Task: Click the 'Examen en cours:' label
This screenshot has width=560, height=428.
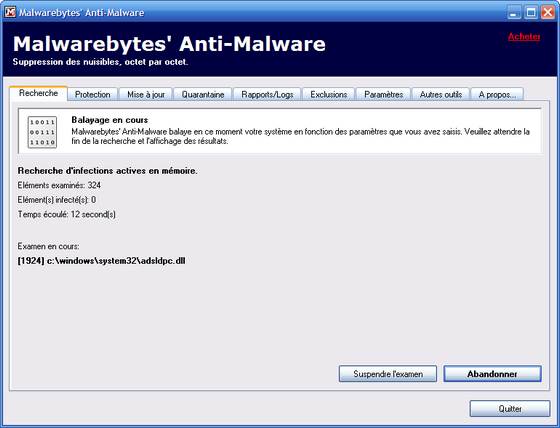Action: 49,247
